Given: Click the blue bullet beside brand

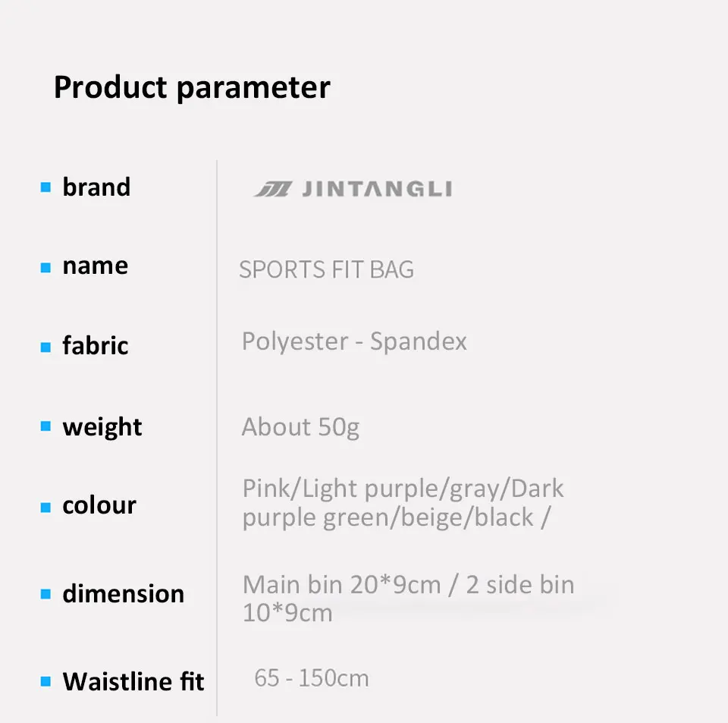Looking at the screenshot, I should tap(45, 187).
